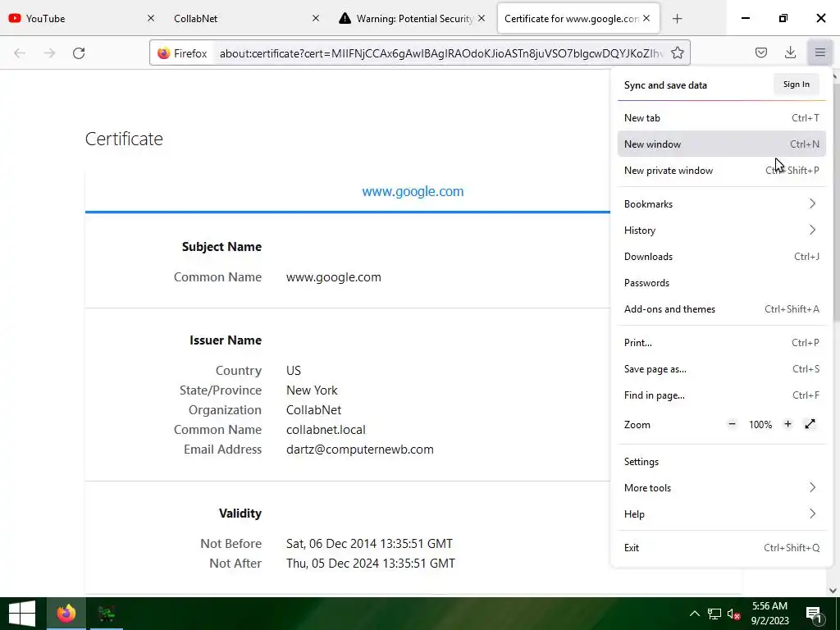Zoom out with the minus button
This screenshot has height=630, width=840.
[x=732, y=424]
